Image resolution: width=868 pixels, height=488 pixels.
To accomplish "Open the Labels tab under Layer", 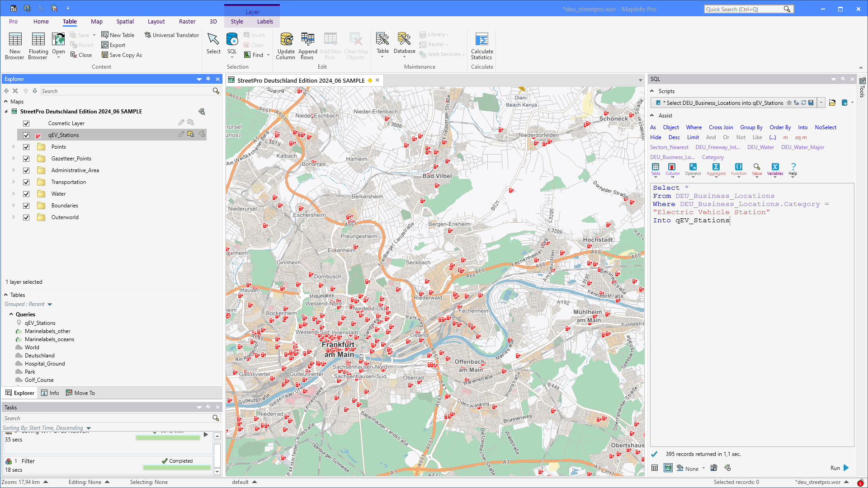I will pyautogui.click(x=265, y=21).
